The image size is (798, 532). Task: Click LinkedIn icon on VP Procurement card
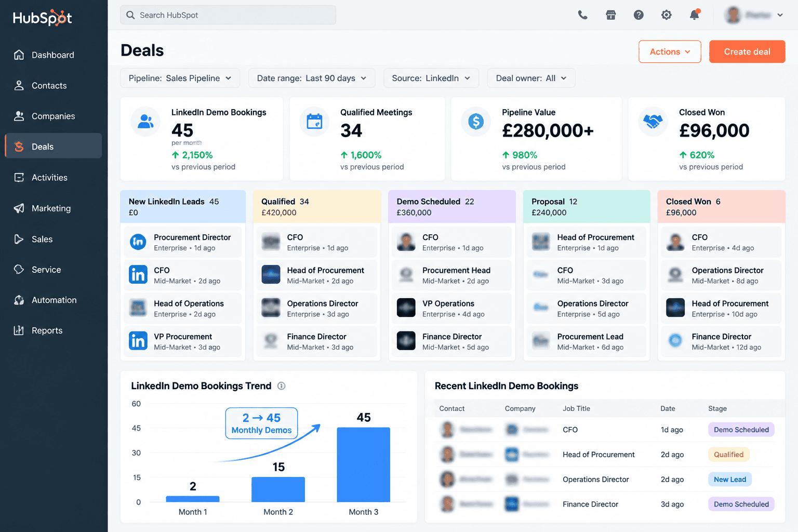pyautogui.click(x=138, y=341)
